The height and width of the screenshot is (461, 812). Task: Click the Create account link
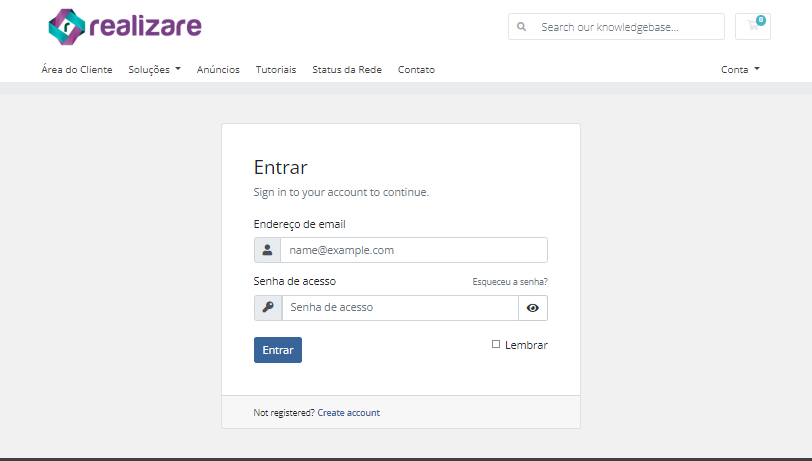349,413
